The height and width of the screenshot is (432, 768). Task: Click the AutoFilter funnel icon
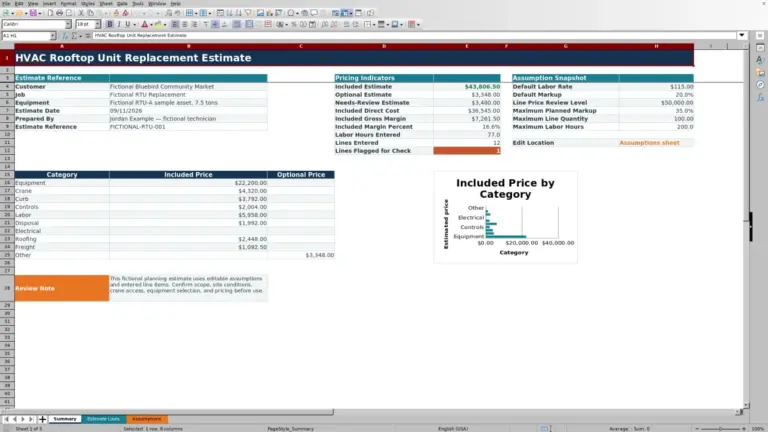[248, 13]
